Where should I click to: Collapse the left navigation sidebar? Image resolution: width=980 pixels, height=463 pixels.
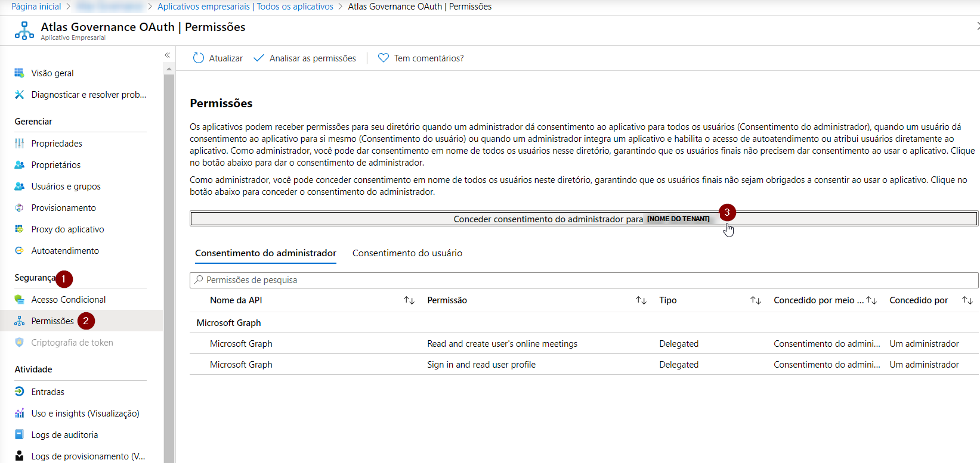tap(167, 55)
